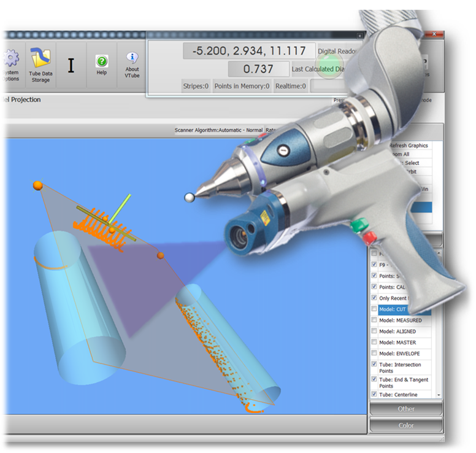Screen dimensions: 476x453
Task: Click the orange point at plane's top corner
Action: point(37,185)
